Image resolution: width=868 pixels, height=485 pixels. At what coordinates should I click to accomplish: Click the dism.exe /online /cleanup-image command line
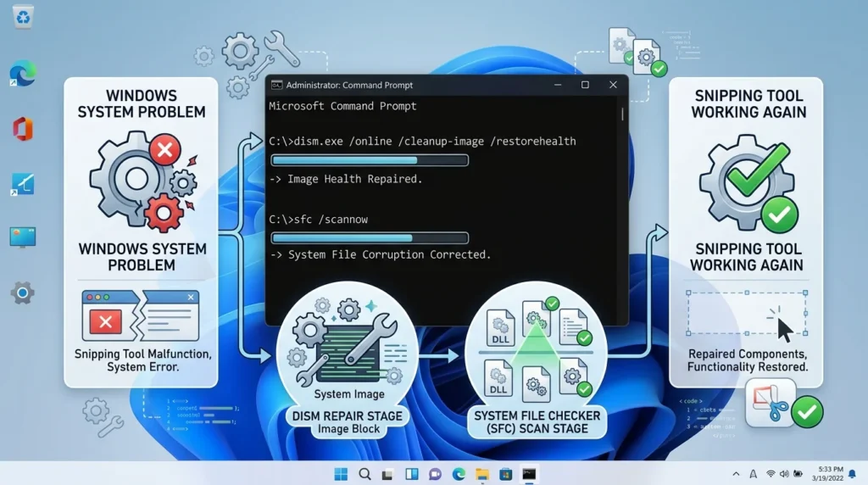422,142
